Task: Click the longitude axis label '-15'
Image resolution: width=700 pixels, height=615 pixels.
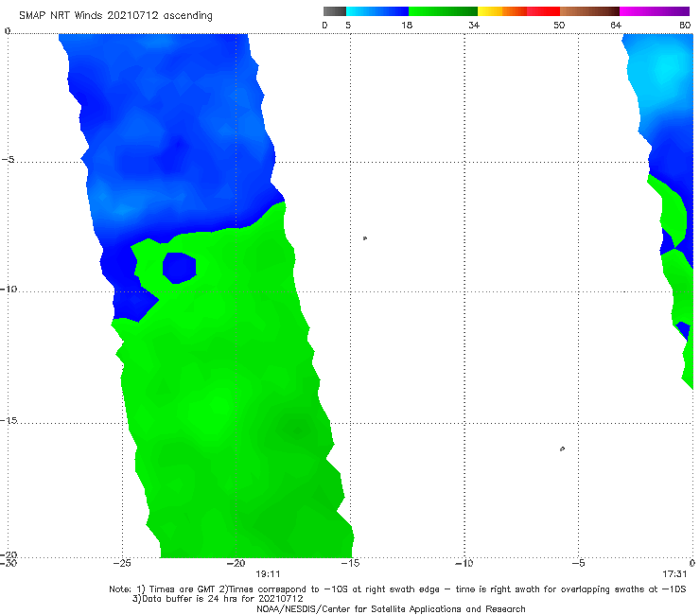Action: (350, 563)
